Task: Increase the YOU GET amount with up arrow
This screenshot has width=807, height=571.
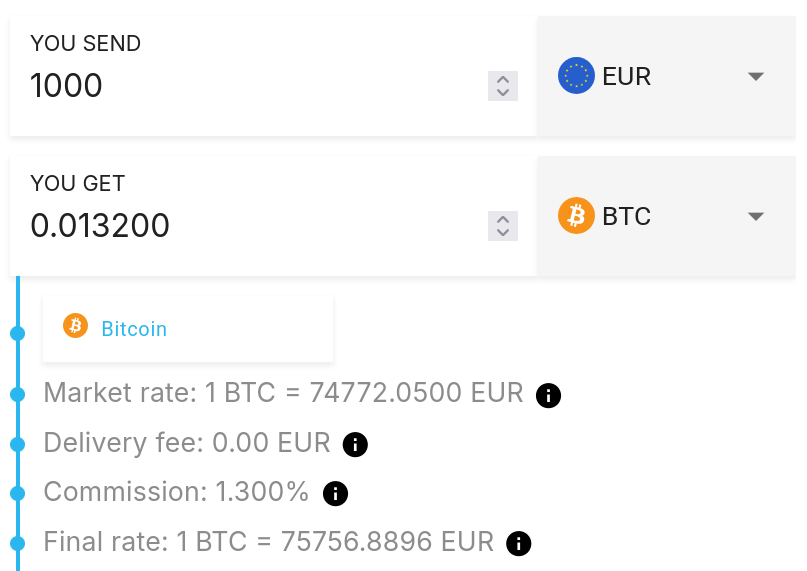Action: coord(503,219)
